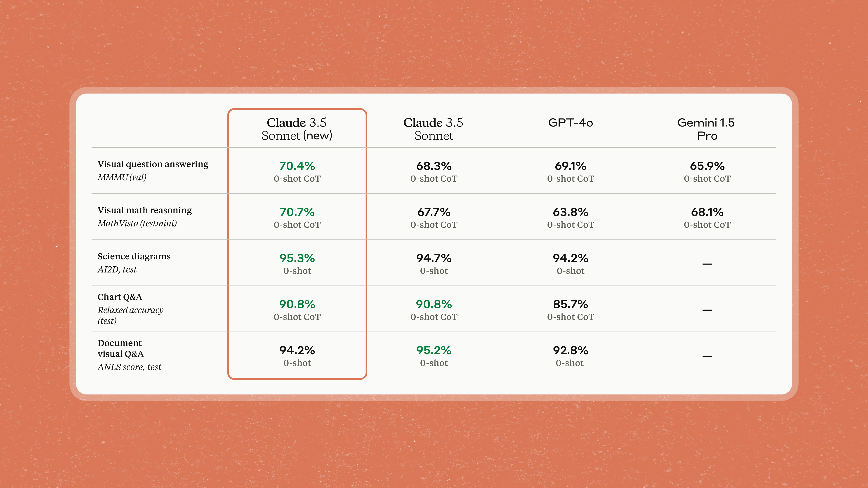Click the Science diagrams row label
868x488 pixels.
pyautogui.click(x=134, y=256)
